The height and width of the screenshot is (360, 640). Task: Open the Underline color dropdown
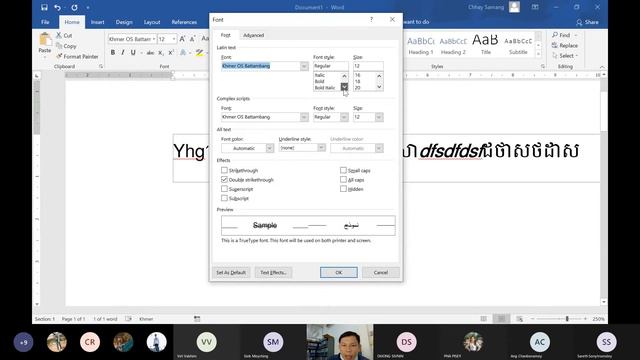tap(379, 148)
